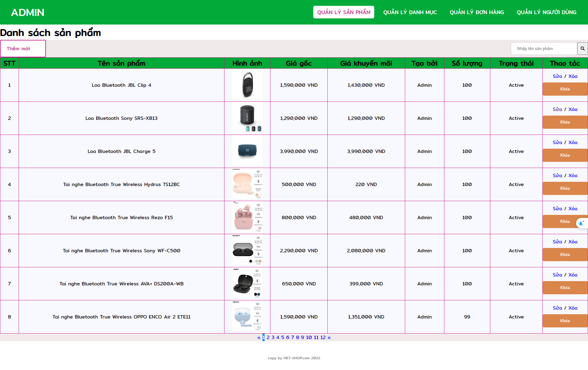Go to pagination page 11
Viewport: 588px width, 370px height.
click(x=316, y=337)
